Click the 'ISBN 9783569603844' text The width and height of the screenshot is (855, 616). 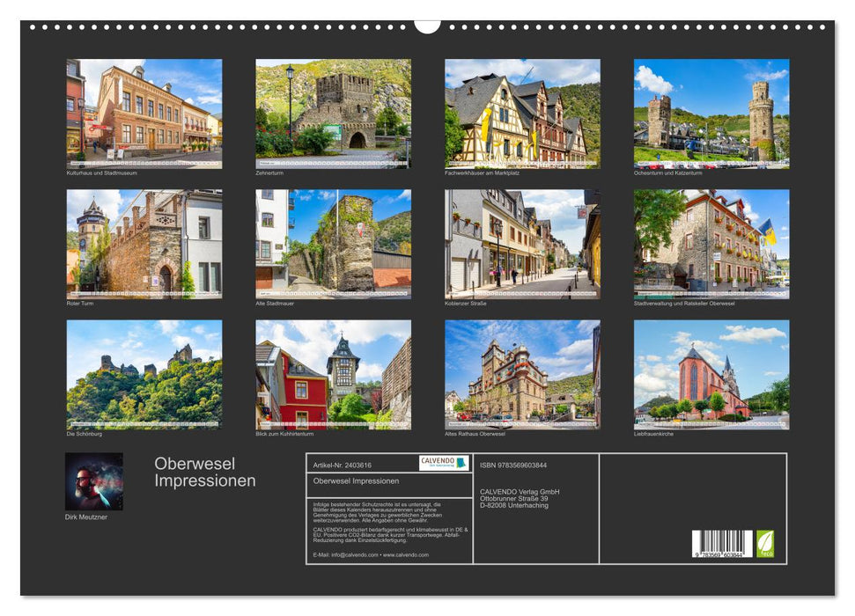click(513, 466)
